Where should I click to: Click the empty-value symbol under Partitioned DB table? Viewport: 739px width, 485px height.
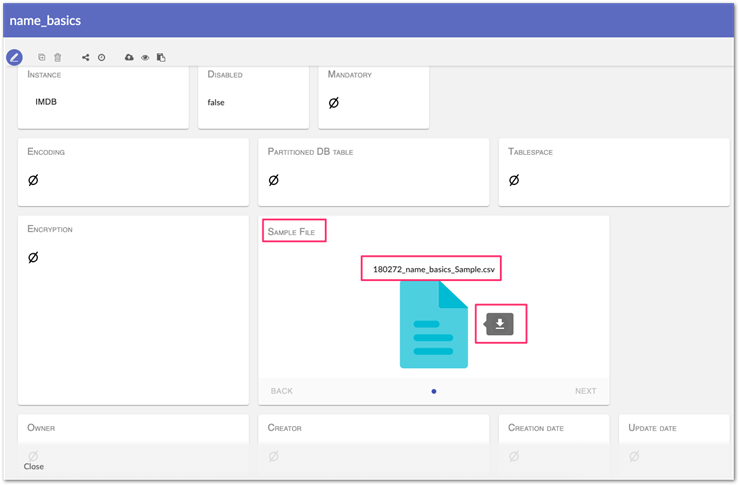tap(273, 180)
